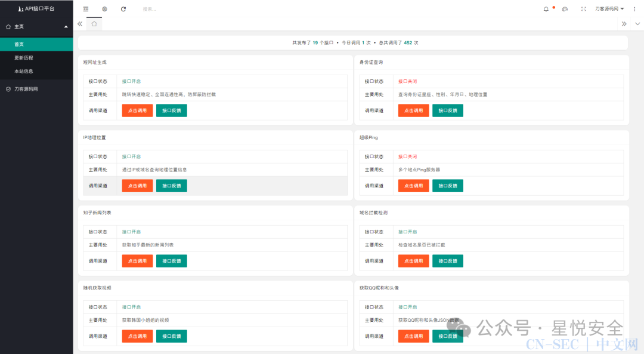Click the double left arrow tab scroll

point(80,24)
